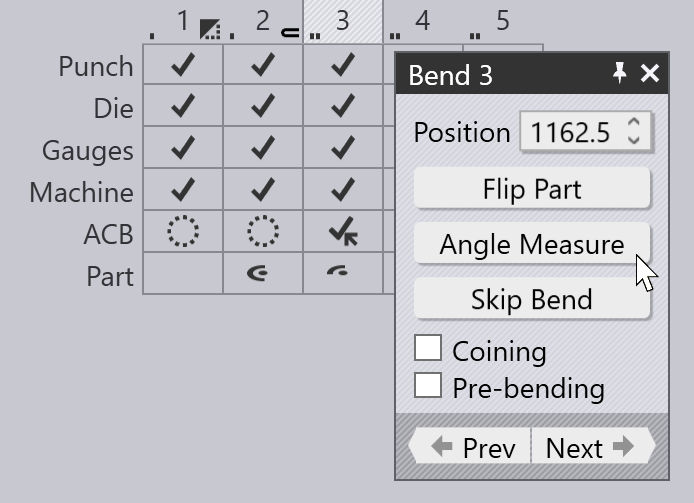The image size is (694, 503).
Task: Select Part icon in bend 2 column
Action: tap(263, 274)
